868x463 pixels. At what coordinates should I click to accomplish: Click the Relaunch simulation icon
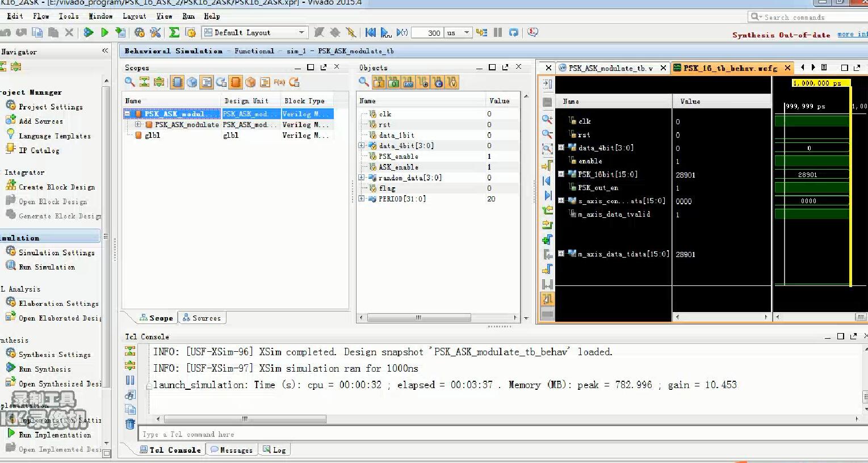[514, 32]
